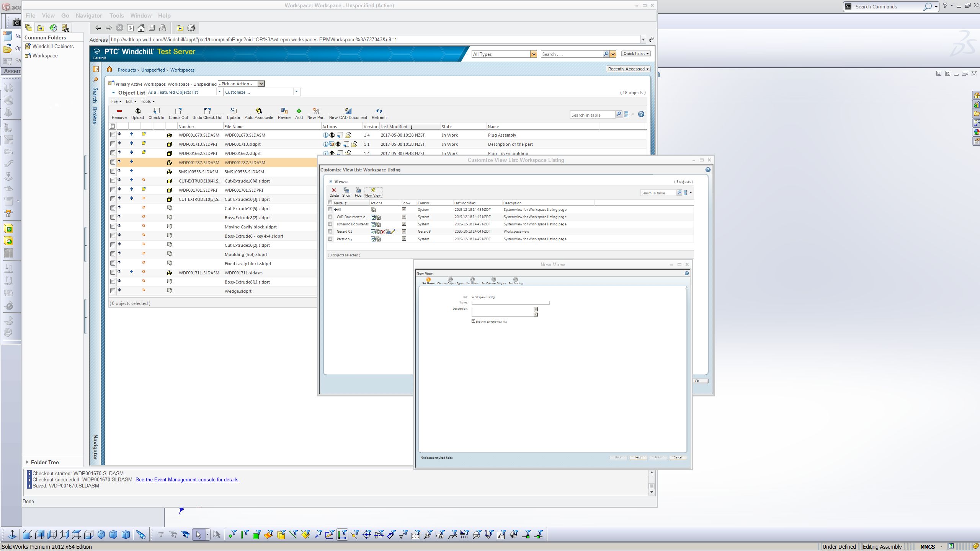
Task: Open the Navigator menu in the menu bar
Action: coord(89,15)
